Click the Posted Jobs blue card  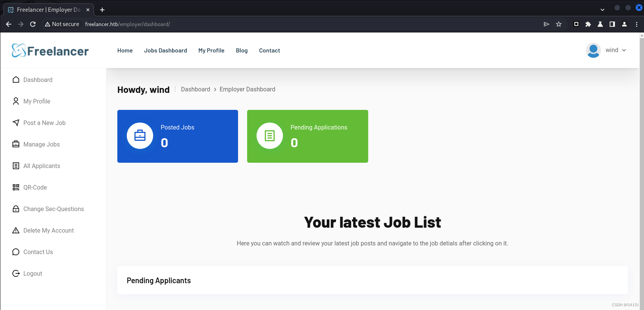pos(178,136)
